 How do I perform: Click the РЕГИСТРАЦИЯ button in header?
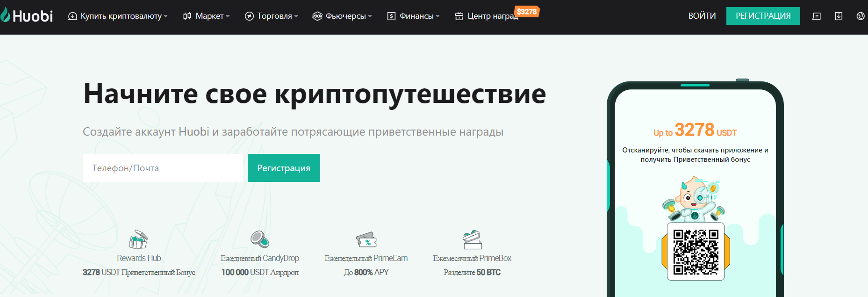763,16
